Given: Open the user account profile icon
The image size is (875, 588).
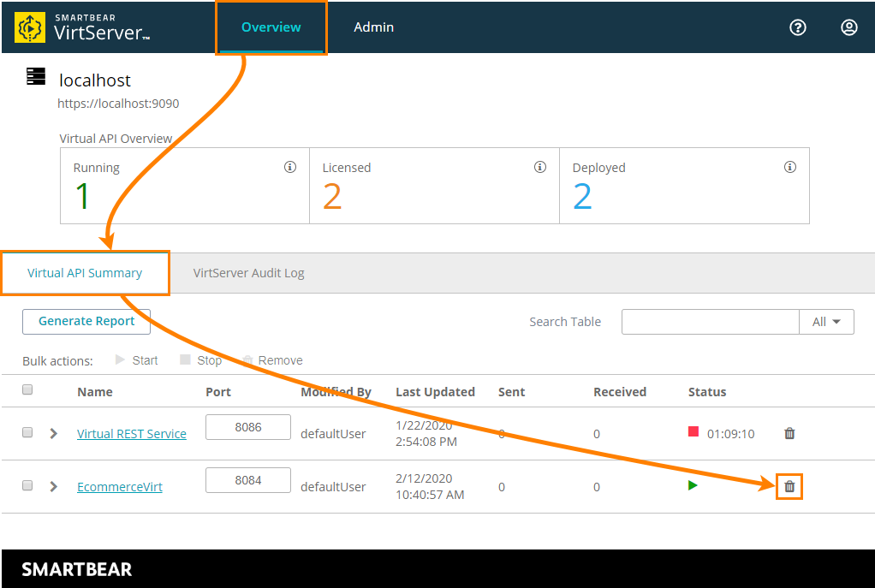Looking at the screenshot, I should pos(848,27).
